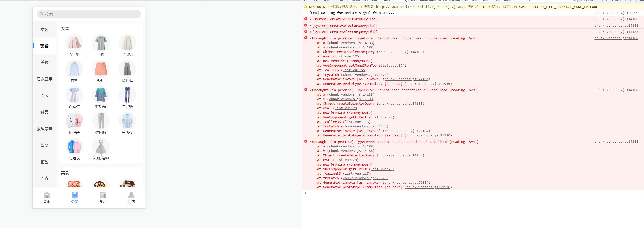644x228 pixels.
Task: Select the 分类 category tab icon
Action: tap(75, 195)
